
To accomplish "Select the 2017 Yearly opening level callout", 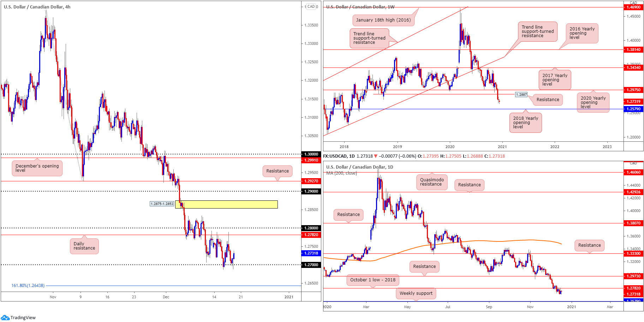I will coord(555,80).
